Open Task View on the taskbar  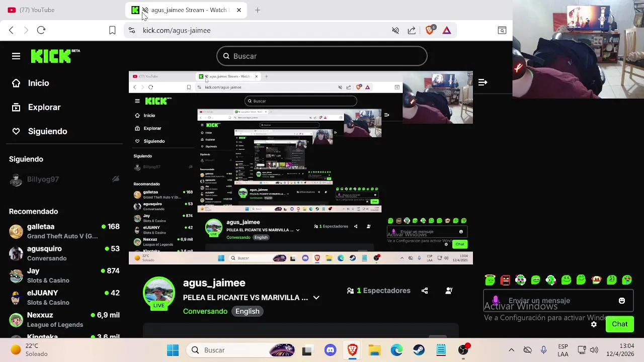[307, 350]
